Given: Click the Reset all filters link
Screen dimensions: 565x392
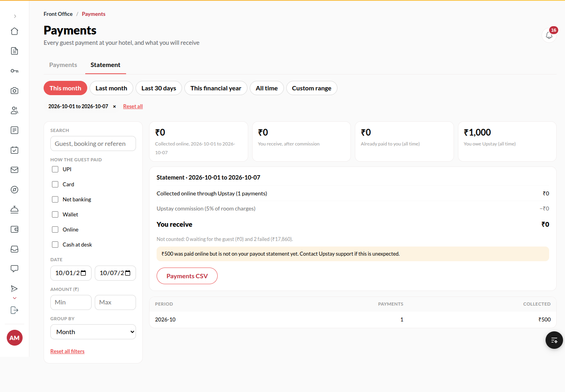Looking at the screenshot, I should click(x=67, y=351).
